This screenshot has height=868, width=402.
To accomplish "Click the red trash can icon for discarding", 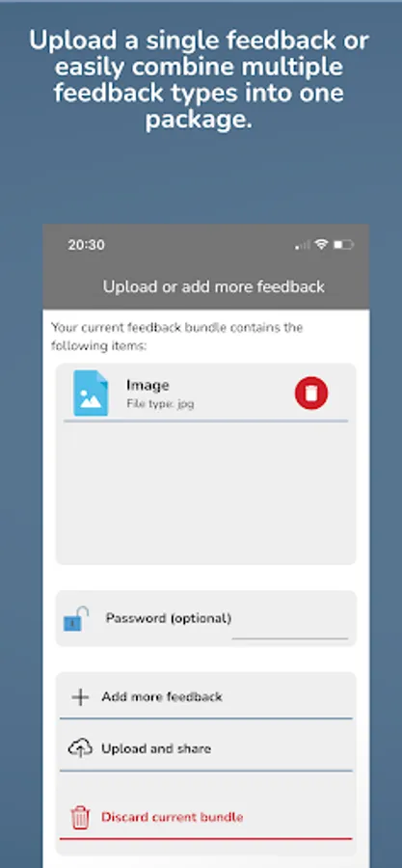I will tap(80, 817).
